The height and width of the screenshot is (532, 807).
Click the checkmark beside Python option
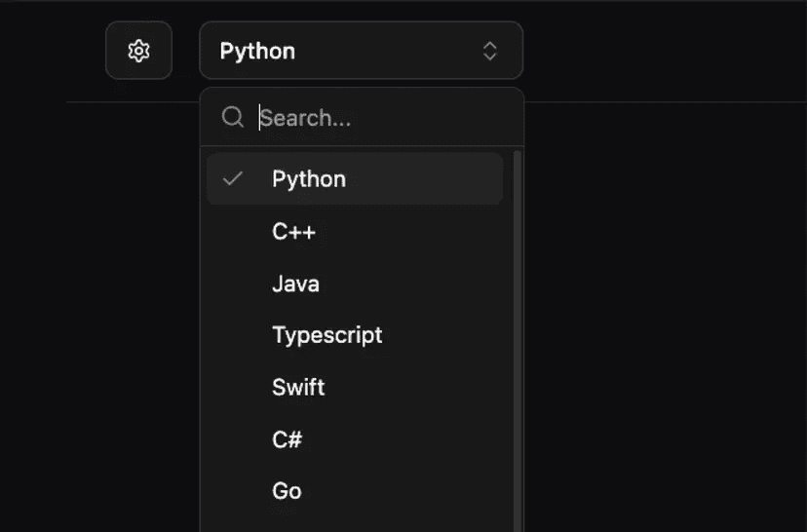point(233,179)
